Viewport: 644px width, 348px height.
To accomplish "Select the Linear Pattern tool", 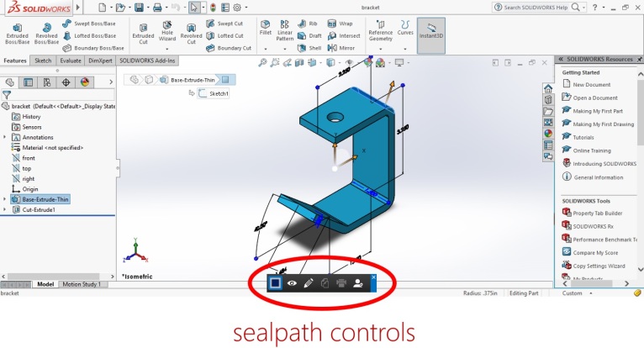I will [285, 31].
